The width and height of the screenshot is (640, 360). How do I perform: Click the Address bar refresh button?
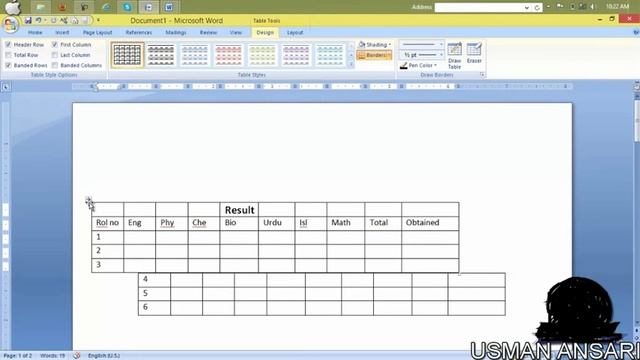tap(537, 7)
